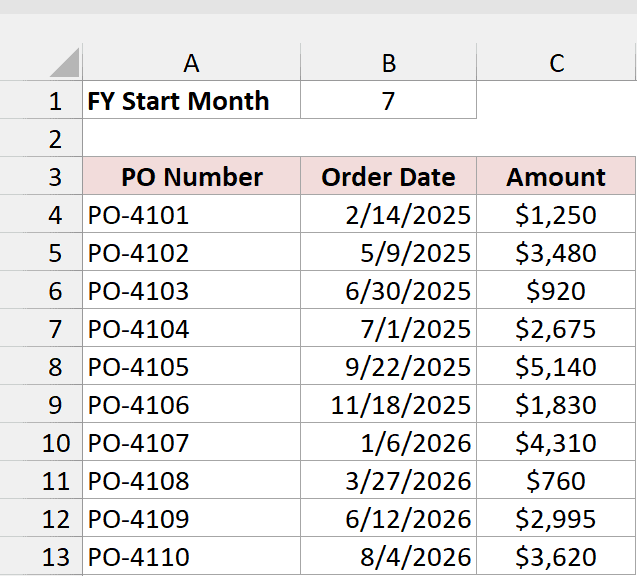Select row 7 header
The width and height of the screenshot is (637, 576).
click(41, 328)
